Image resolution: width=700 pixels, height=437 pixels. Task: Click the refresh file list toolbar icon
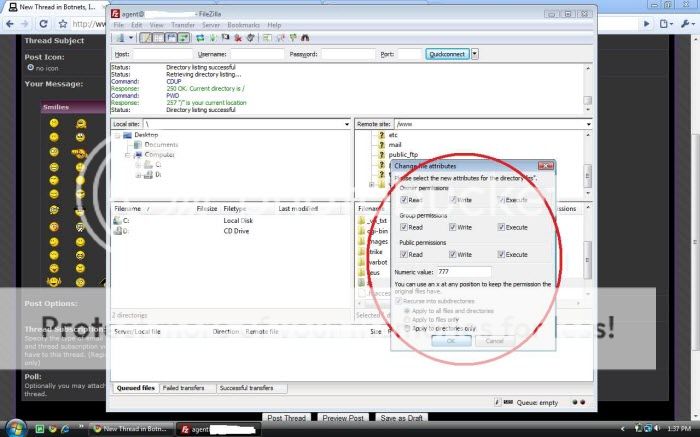pyautogui.click(x=200, y=37)
